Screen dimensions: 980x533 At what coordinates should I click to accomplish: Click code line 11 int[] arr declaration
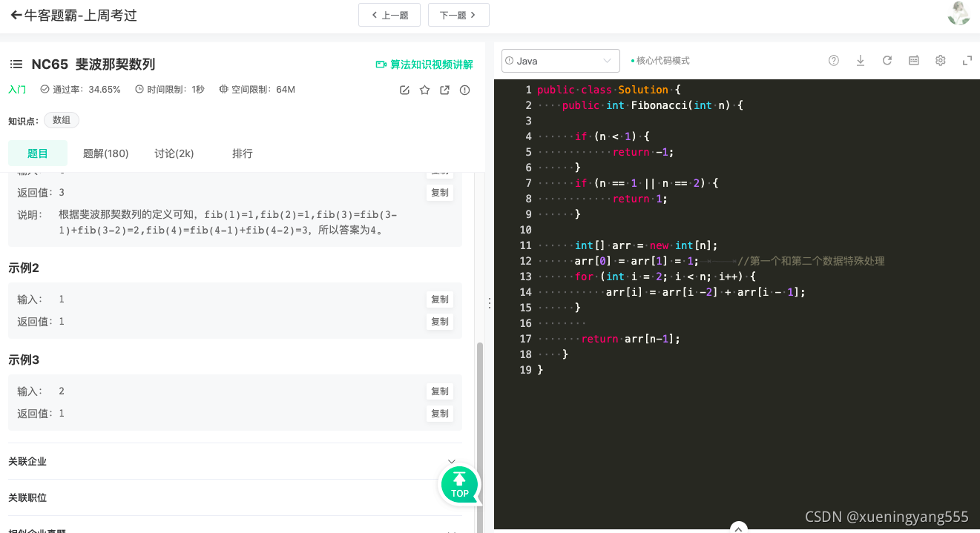point(647,245)
